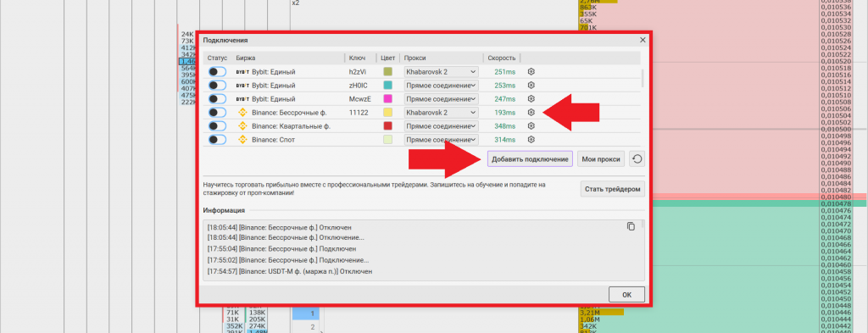Click Binance logo in Бессрочные ф. row
The width and height of the screenshot is (868, 333).
click(x=242, y=113)
